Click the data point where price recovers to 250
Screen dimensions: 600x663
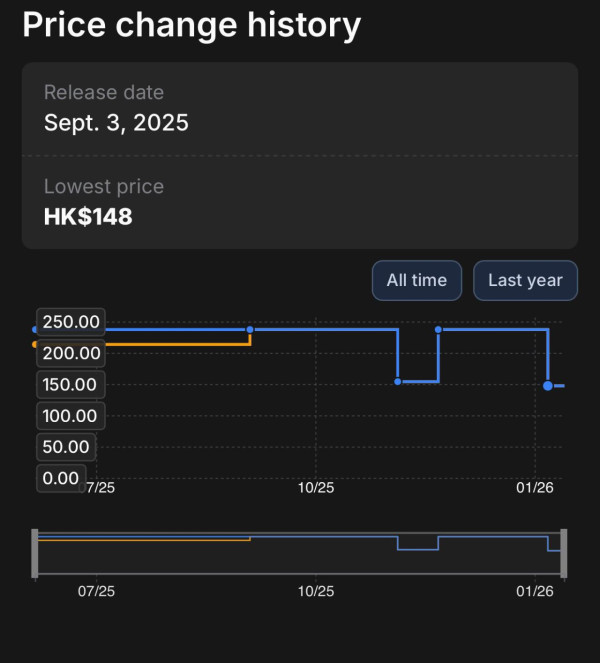point(438,329)
